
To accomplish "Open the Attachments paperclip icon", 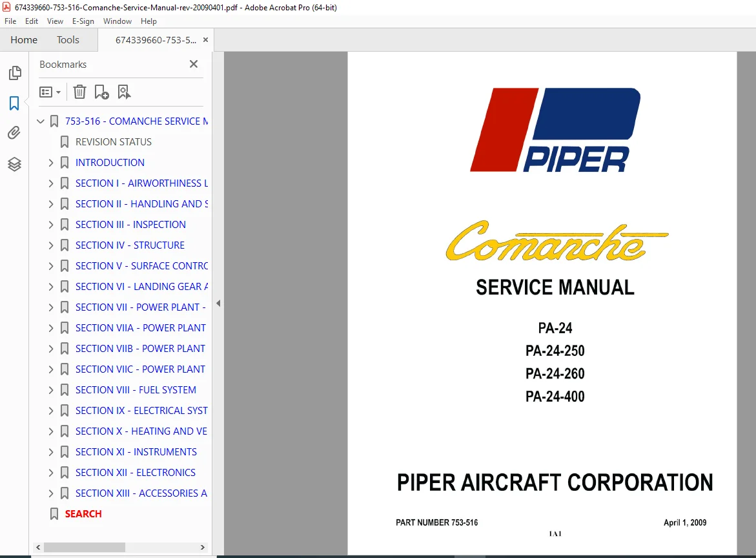I will pyautogui.click(x=14, y=132).
